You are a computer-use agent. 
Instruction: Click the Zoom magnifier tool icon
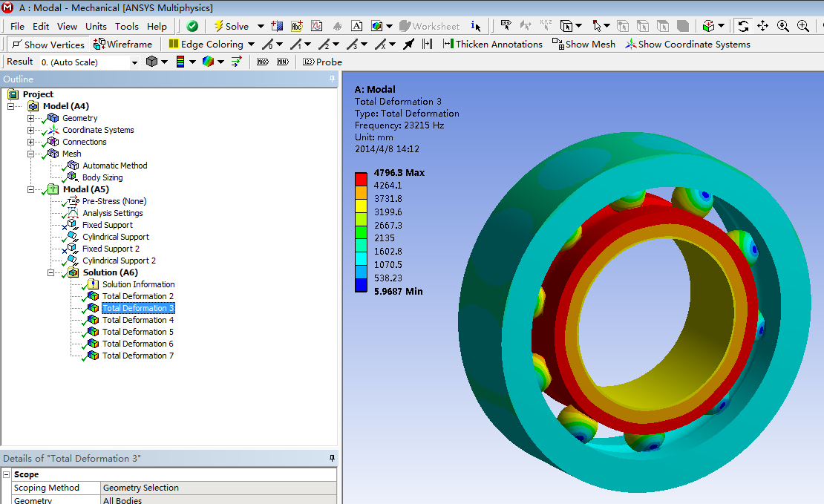(x=783, y=26)
